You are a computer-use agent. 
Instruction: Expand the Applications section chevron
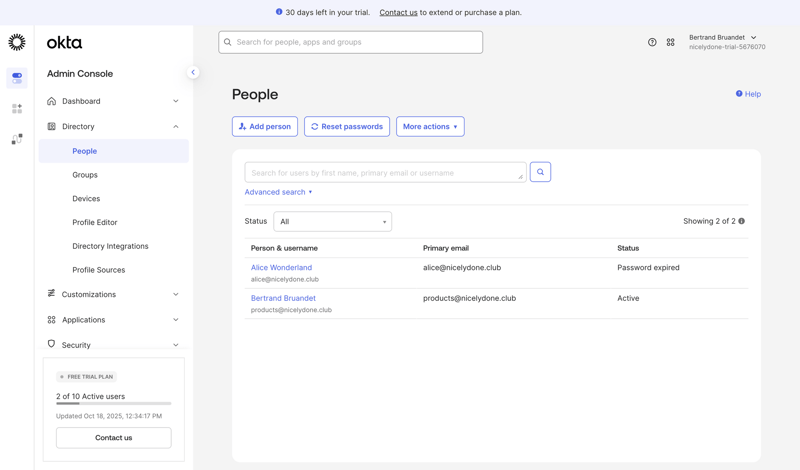[x=176, y=320]
